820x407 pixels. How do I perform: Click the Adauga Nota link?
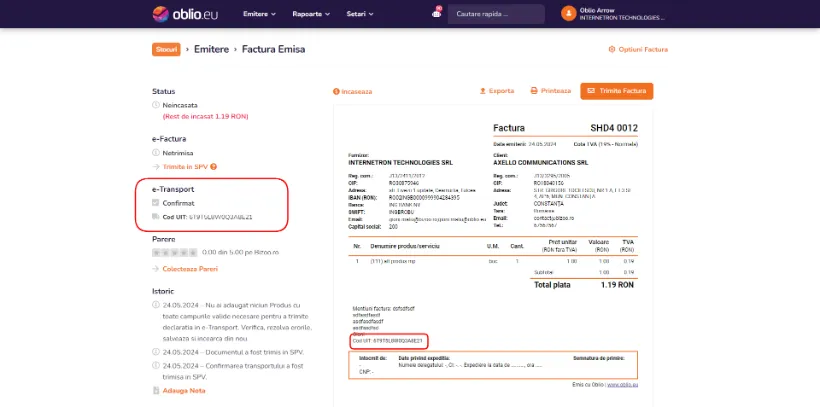pyautogui.click(x=184, y=391)
